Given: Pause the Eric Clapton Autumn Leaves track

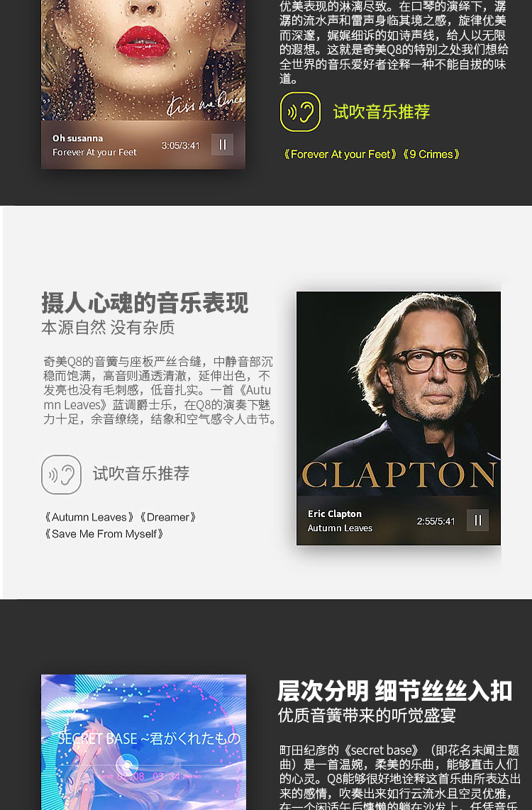Looking at the screenshot, I should 478,520.
